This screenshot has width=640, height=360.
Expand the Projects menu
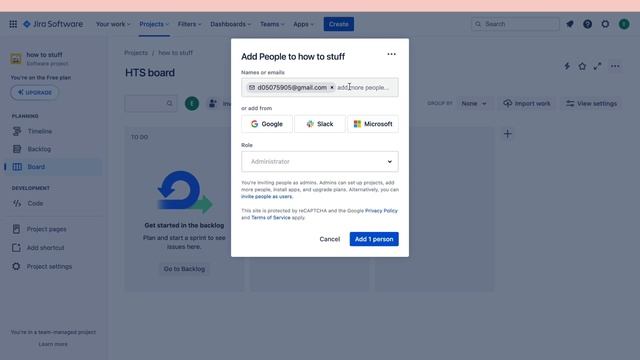point(154,24)
